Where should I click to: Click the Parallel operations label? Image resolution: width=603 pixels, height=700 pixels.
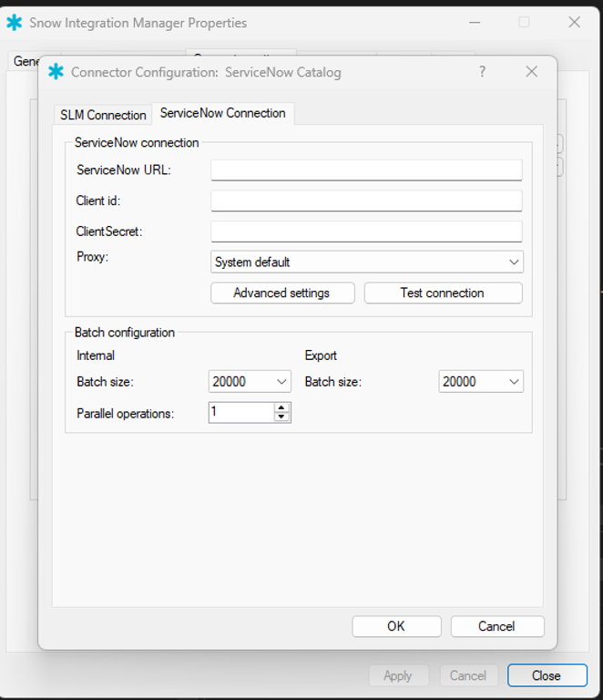pos(126,414)
